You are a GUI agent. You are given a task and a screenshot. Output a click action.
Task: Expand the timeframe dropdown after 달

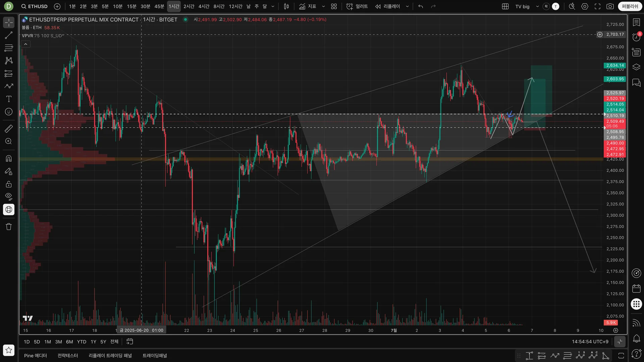point(273,6)
